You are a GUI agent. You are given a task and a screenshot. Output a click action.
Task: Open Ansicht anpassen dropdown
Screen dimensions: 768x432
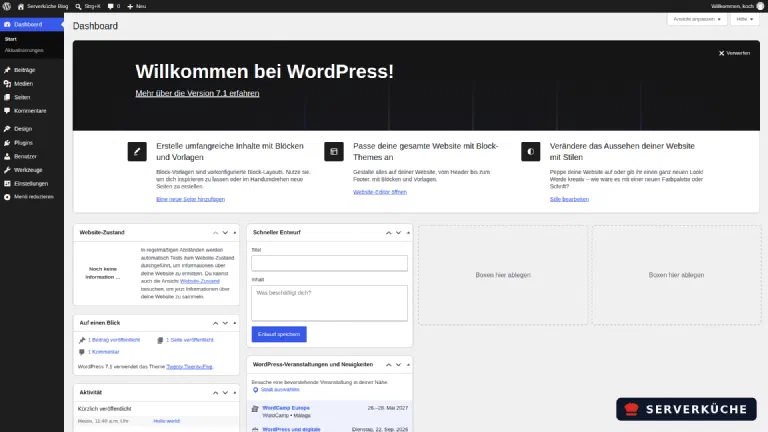(x=696, y=19)
